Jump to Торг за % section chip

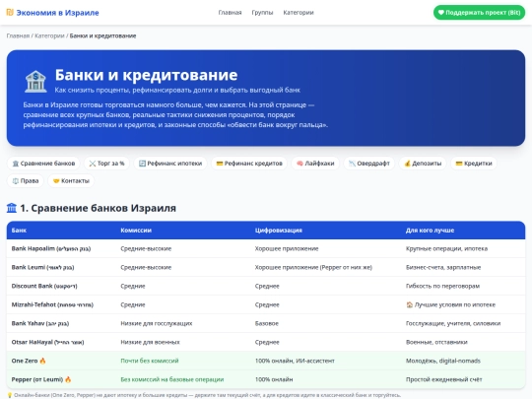pos(106,164)
